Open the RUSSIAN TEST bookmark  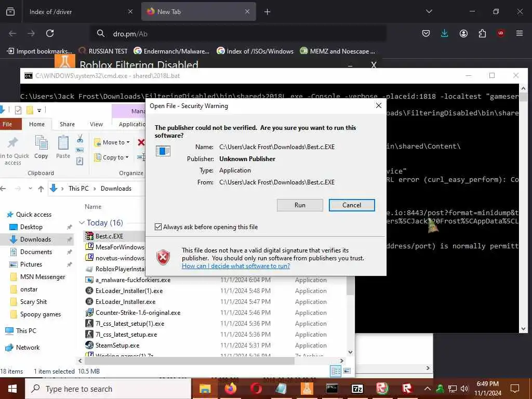[103, 51]
